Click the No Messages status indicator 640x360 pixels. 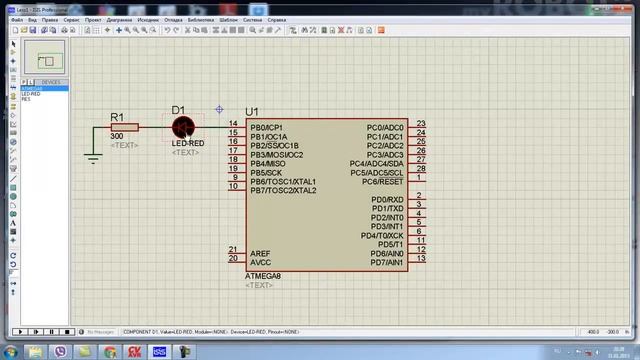tap(96, 332)
